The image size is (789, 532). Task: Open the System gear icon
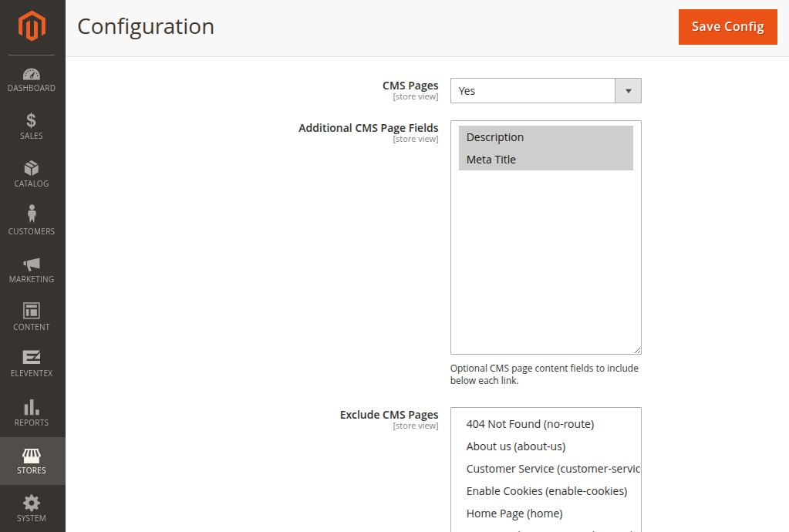(32, 503)
